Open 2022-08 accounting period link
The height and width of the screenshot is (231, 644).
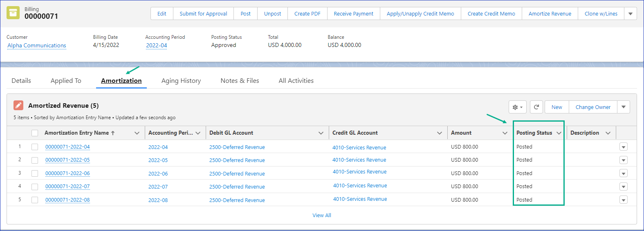[158, 200]
